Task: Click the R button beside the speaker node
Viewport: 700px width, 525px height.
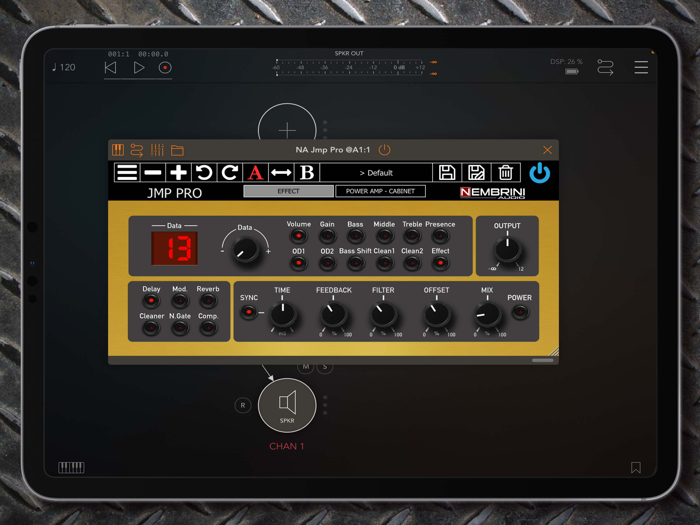Action: coord(243,405)
